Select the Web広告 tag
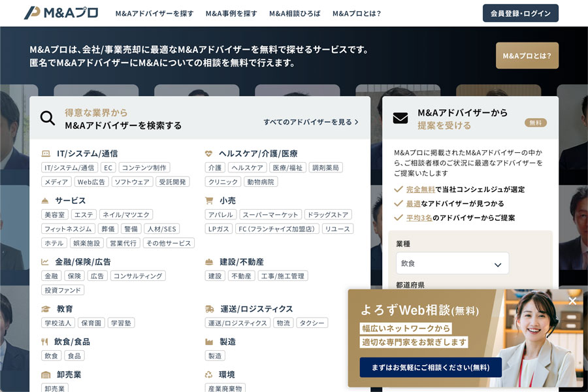The width and height of the screenshot is (588, 392). pyautogui.click(x=91, y=182)
